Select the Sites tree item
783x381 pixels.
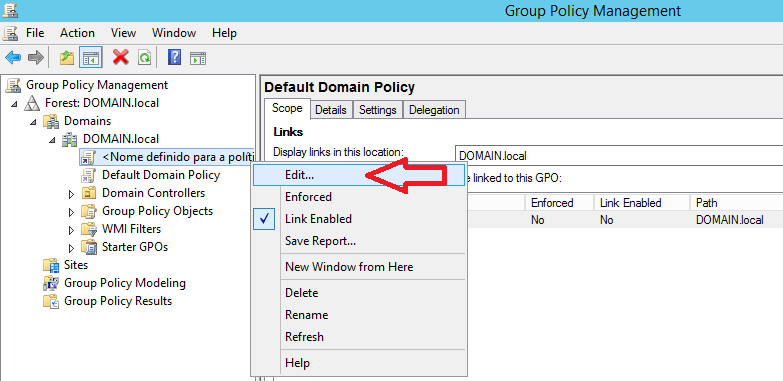point(76,265)
